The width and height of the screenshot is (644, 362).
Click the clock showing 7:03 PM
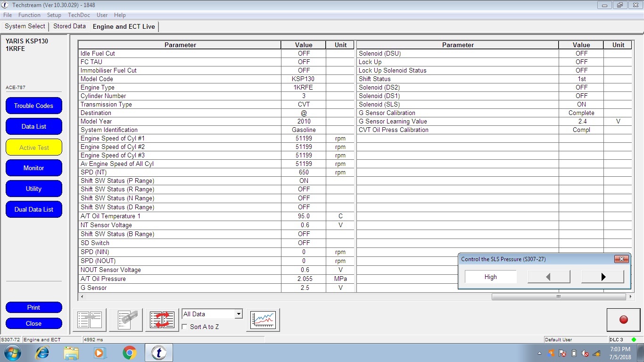click(620, 349)
